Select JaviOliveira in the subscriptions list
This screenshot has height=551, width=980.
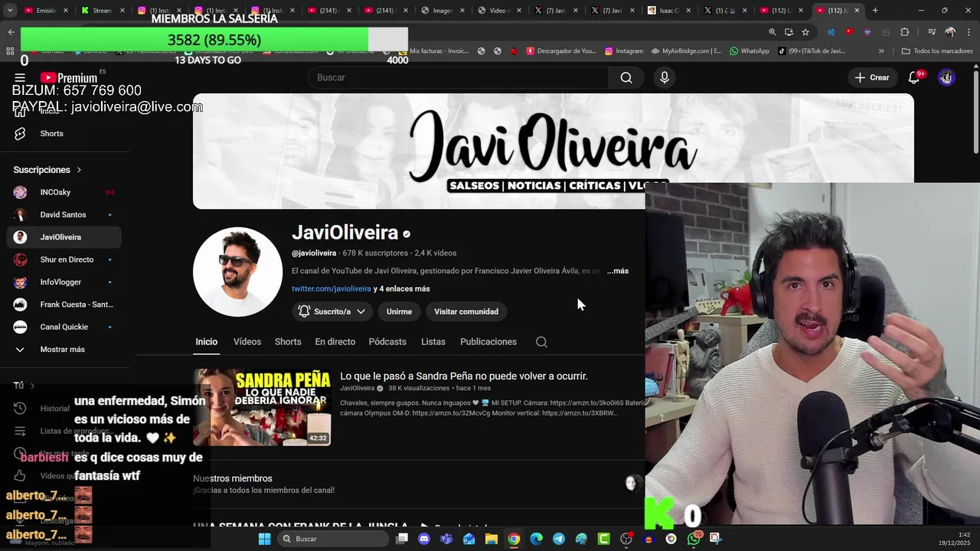tap(64, 237)
